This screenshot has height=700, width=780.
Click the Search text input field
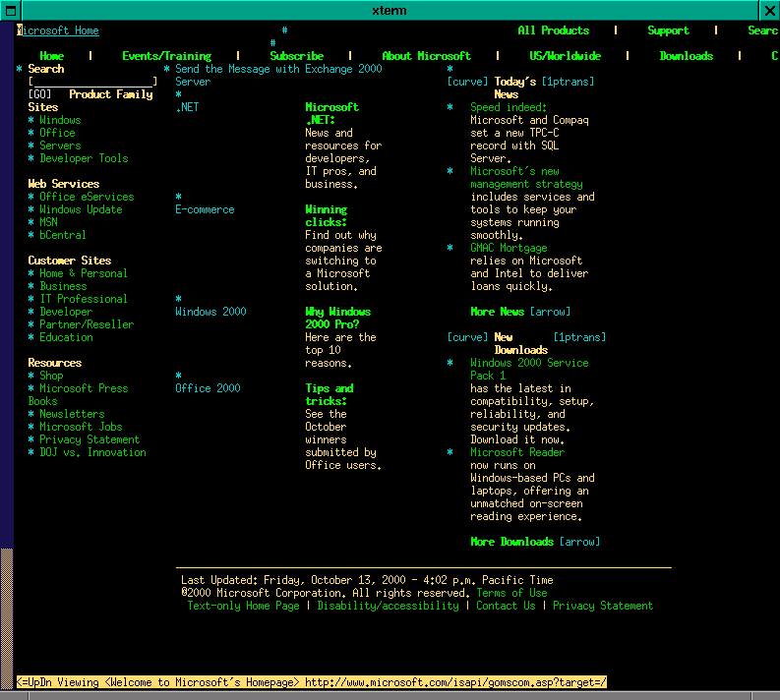pyautogui.click(x=92, y=83)
